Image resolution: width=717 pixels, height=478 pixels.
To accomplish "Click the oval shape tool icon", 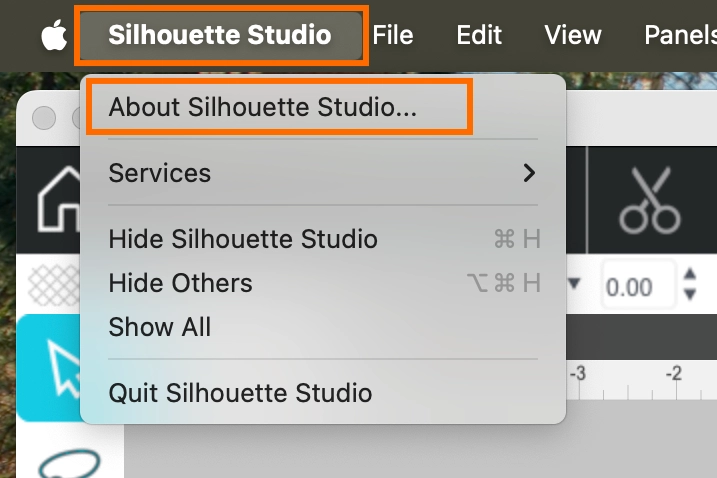I will tap(70, 463).
